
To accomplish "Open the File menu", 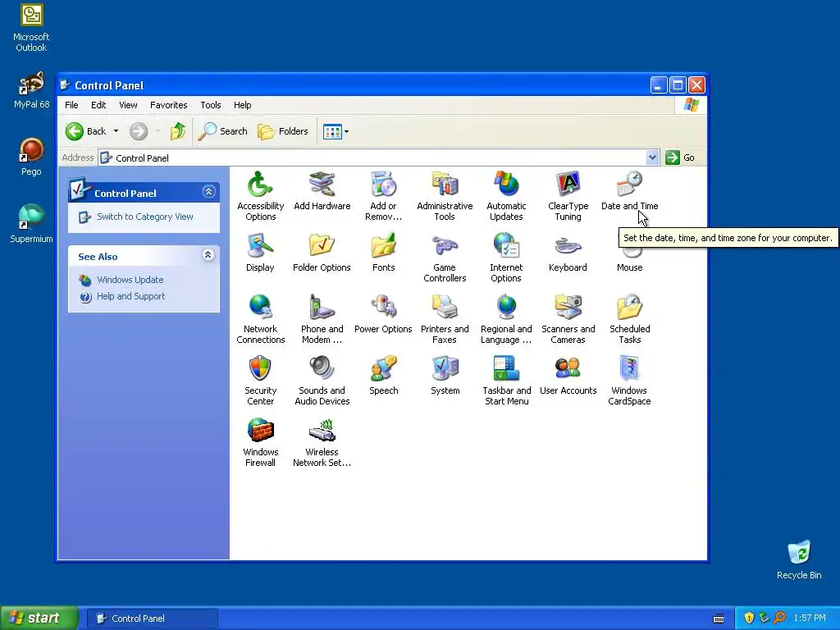I will tap(71, 105).
